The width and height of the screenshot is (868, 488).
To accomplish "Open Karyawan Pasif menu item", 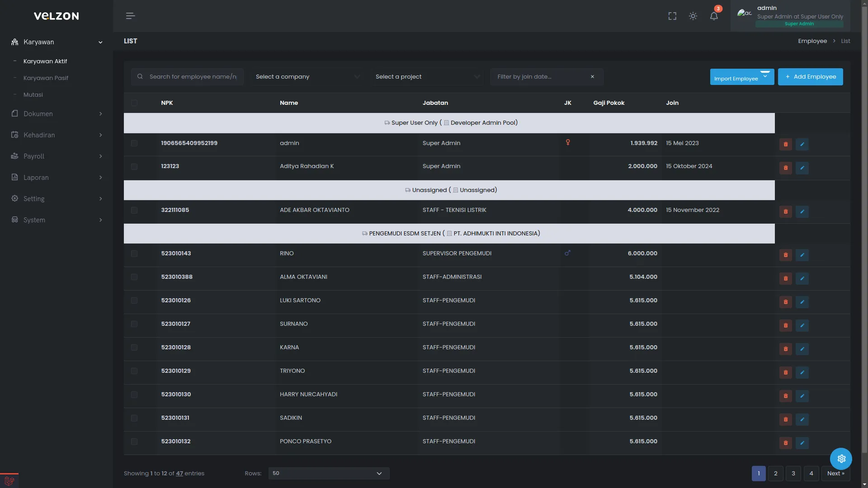I will tap(46, 78).
